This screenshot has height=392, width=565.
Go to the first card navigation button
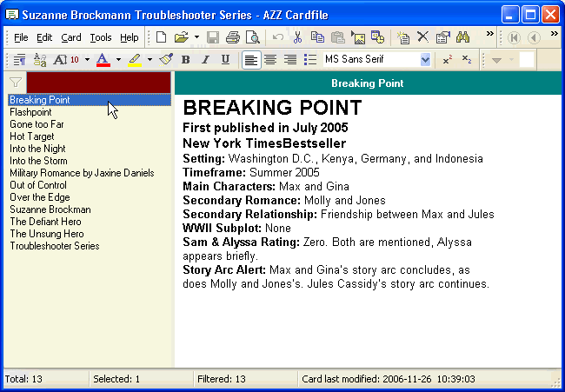pyautogui.click(x=515, y=37)
